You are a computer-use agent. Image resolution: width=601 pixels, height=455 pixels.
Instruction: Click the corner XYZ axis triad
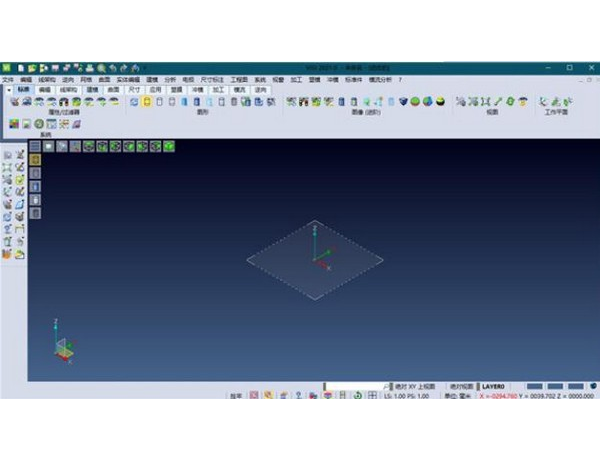click(63, 341)
